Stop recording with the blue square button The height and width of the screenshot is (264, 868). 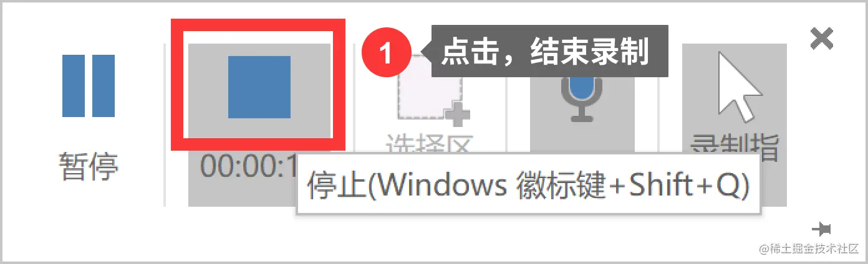(x=259, y=87)
